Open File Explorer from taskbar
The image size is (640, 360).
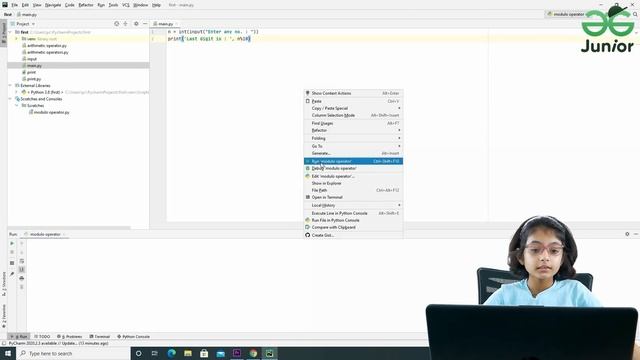(x=188, y=353)
